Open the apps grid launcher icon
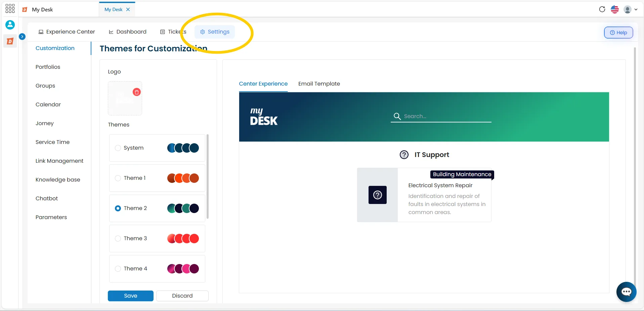 tap(10, 9)
